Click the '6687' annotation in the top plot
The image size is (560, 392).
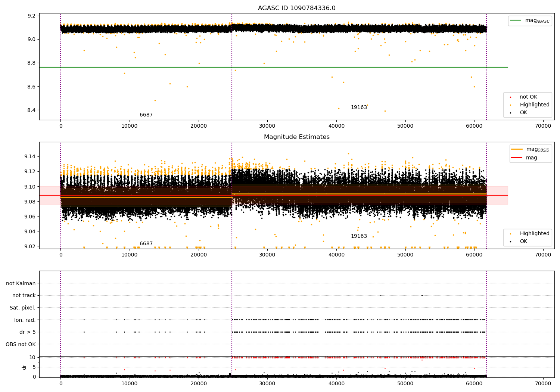click(146, 115)
